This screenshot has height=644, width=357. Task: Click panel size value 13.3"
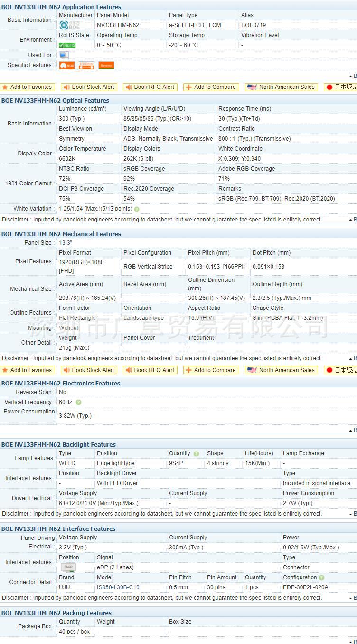tap(66, 243)
